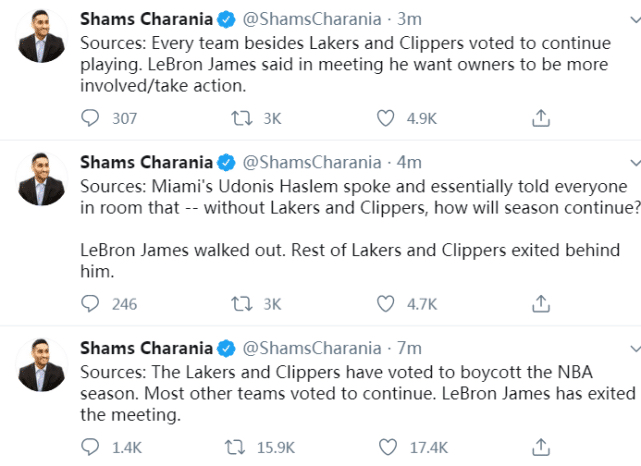Reply to the Udonis Haslem tweet
Viewport: 641px width, 466px height.
[x=91, y=304]
